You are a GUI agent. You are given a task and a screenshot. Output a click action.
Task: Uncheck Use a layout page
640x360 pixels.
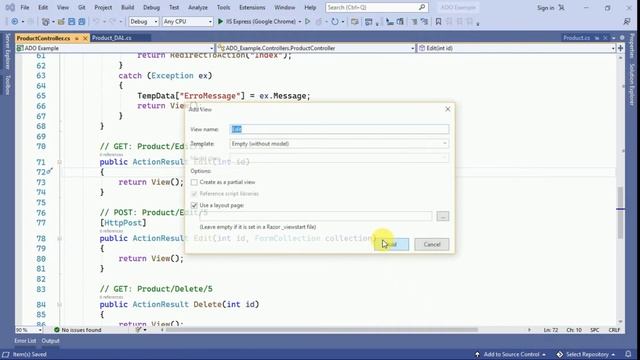coord(194,205)
